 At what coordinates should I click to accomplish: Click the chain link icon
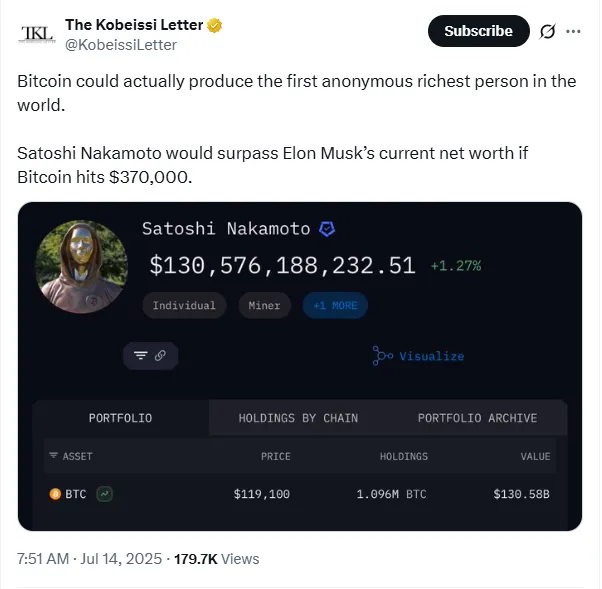click(x=160, y=355)
